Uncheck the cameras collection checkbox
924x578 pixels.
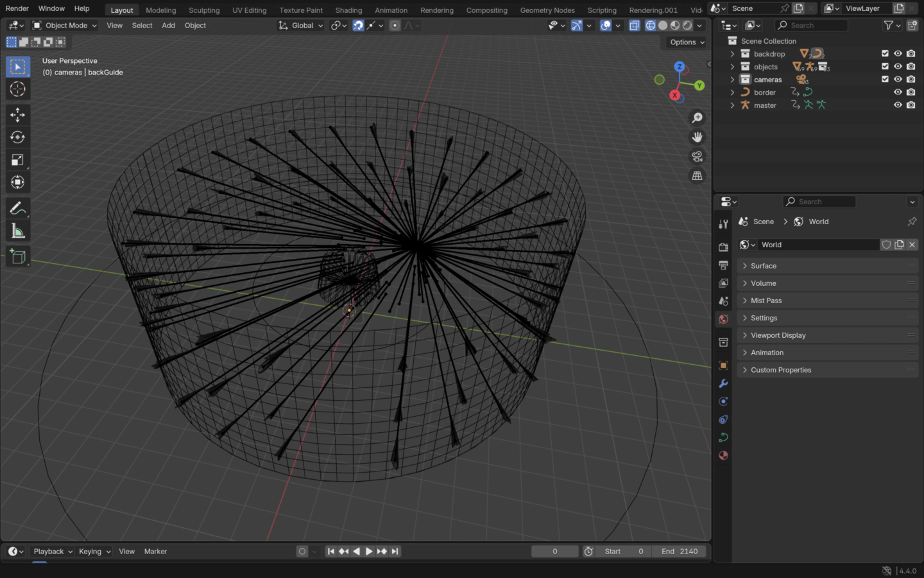885,80
